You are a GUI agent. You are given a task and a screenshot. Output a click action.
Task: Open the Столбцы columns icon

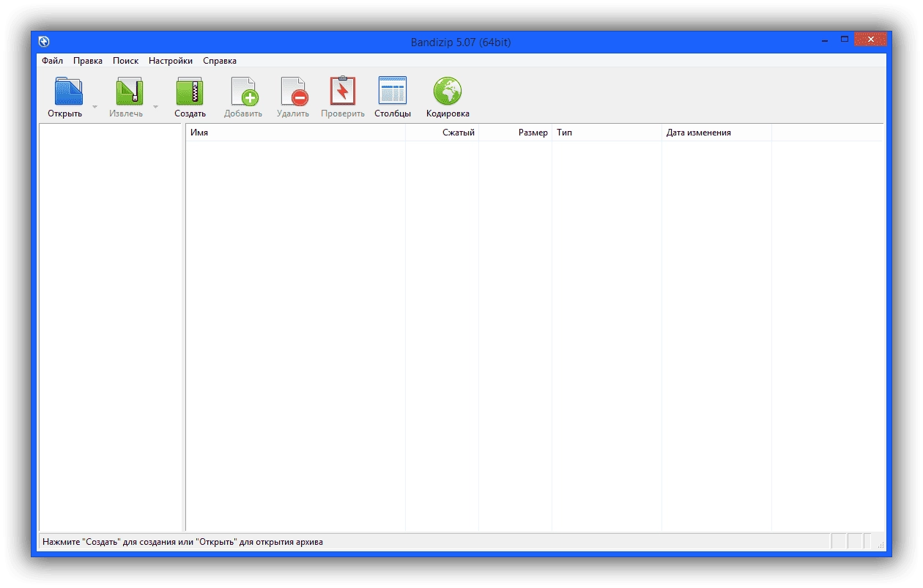[393, 91]
